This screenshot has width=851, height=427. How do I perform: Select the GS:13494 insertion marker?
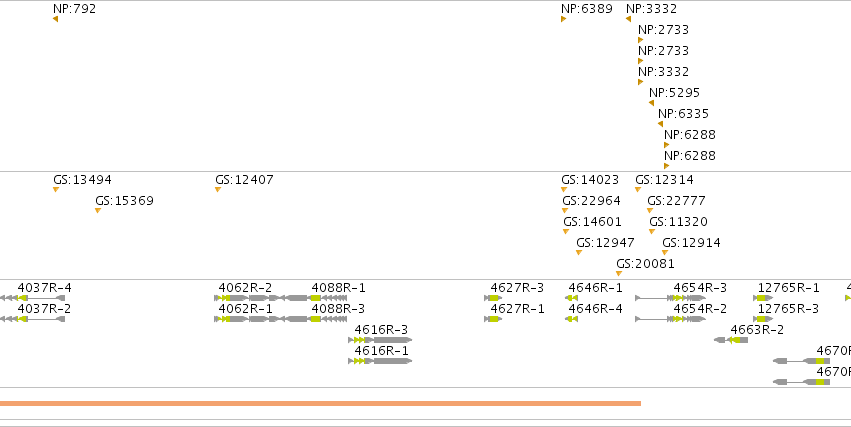pyautogui.click(x=56, y=189)
